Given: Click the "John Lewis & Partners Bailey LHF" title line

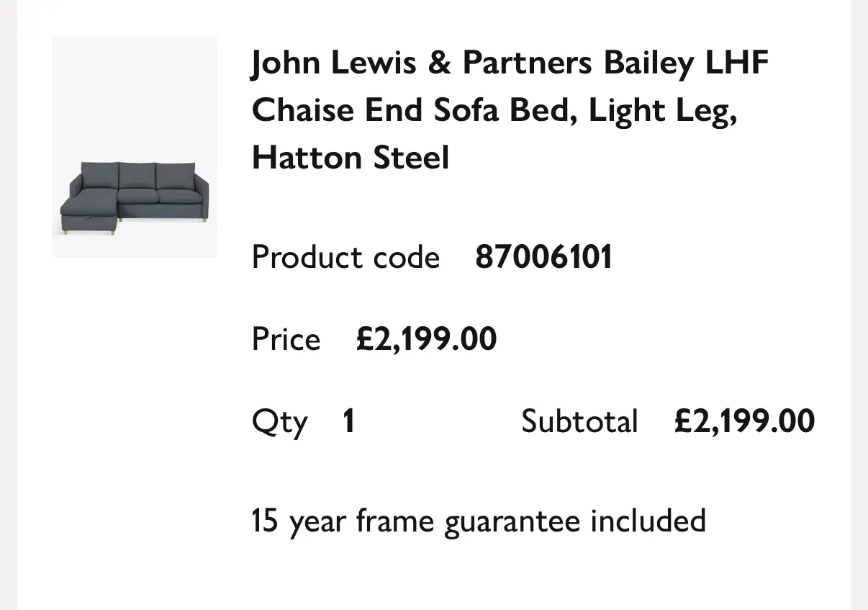Looking at the screenshot, I should [510, 63].
